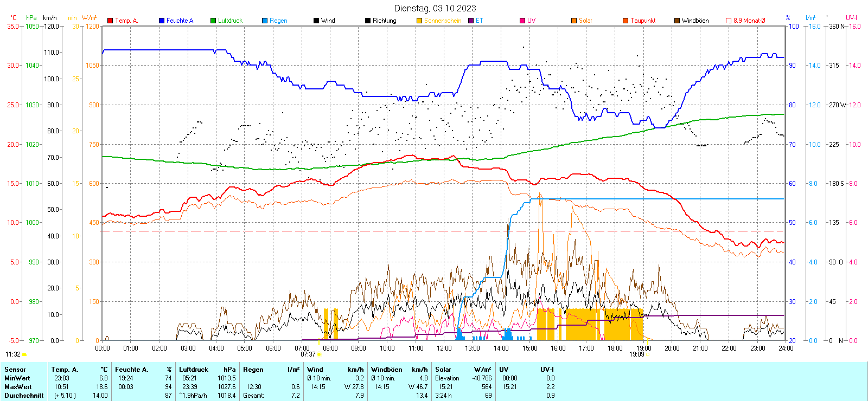Click the Luftdruck column header in table
The image size is (868, 401).
click(x=194, y=370)
